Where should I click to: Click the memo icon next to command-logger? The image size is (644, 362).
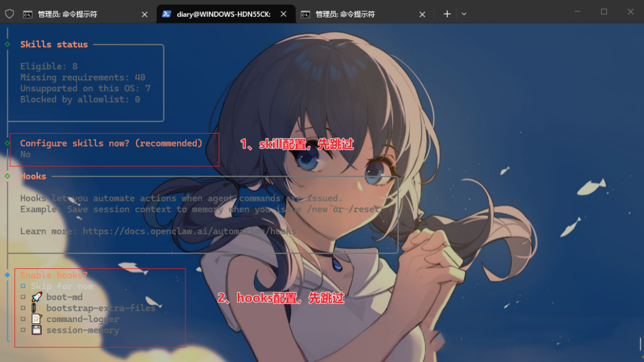(x=36, y=318)
